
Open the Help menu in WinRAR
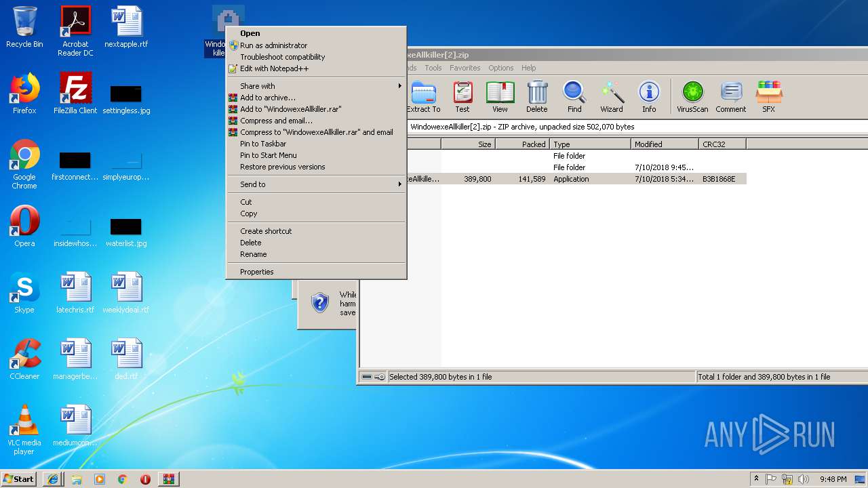coord(528,68)
